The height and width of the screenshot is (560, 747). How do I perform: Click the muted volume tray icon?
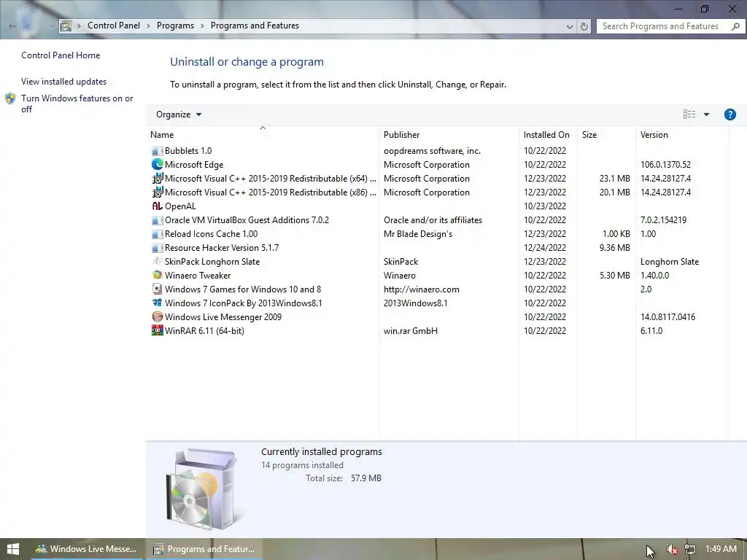(x=672, y=550)
